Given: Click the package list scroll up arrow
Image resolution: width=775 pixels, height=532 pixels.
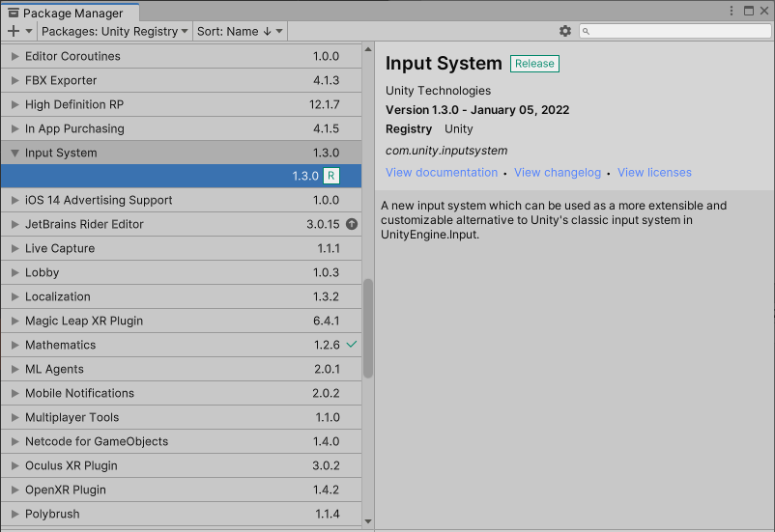Looking at the screenshot, I should click(368, 49).
